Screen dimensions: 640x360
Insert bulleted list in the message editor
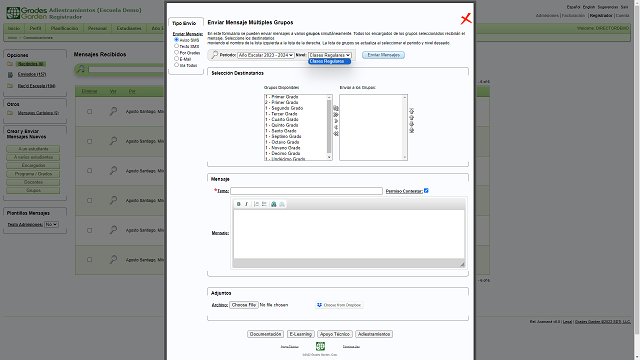click(264, 204)
